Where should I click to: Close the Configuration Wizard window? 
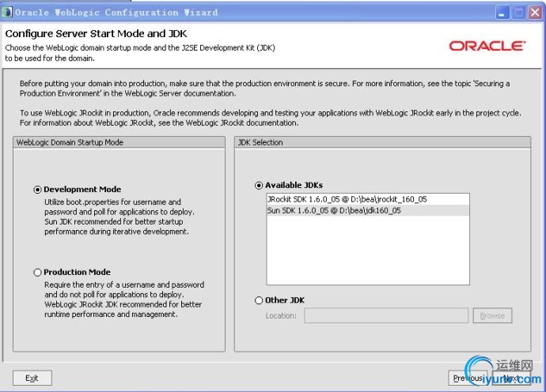click(x=535, y=13)
